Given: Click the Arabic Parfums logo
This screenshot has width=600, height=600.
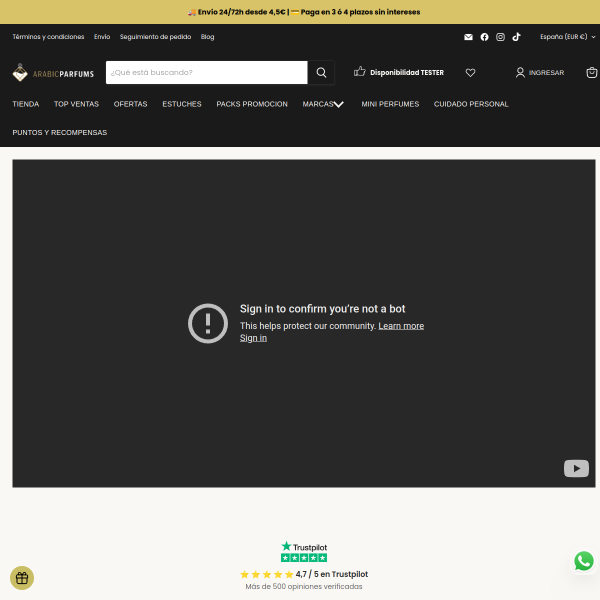Looking at the screenshot, I should click(x=53, y=73).
